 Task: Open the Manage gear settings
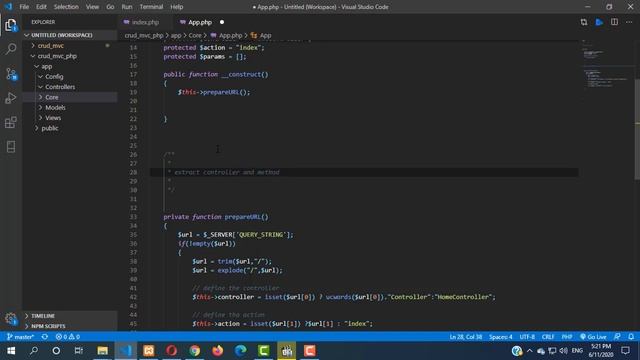click(x=11, y=318)
